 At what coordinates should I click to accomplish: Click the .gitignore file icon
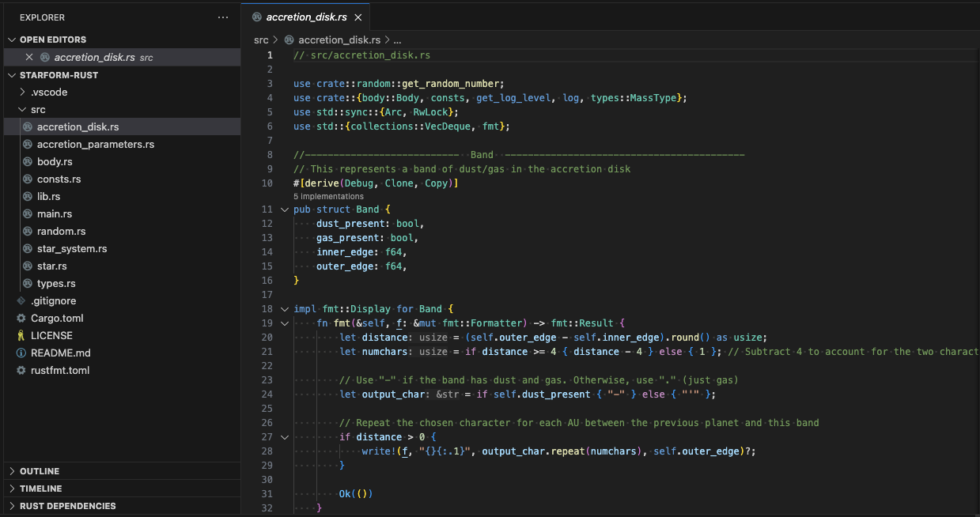20,300
